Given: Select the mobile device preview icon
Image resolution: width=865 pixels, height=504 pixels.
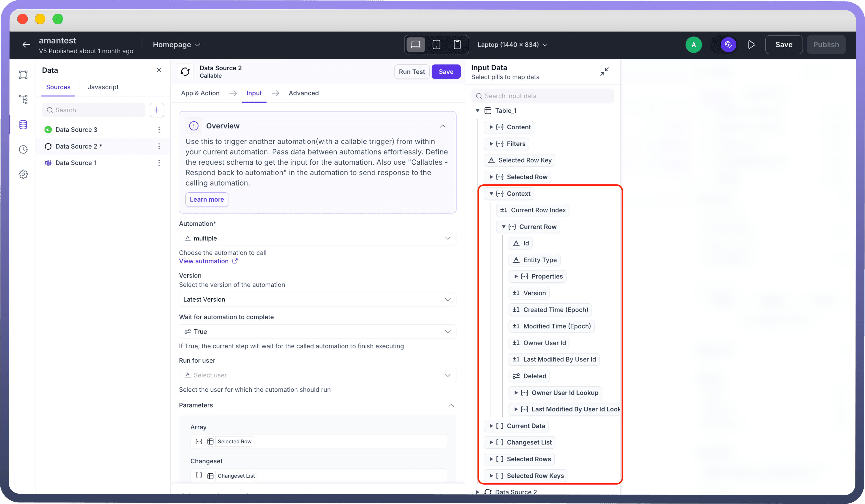Looking at the screenshot, I should pos(457,45).
